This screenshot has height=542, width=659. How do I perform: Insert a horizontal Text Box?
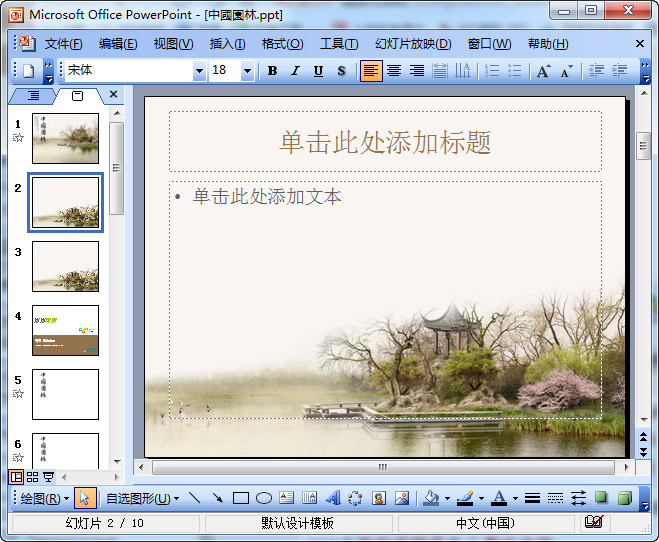pyautogui.click(x=287, y=498)
